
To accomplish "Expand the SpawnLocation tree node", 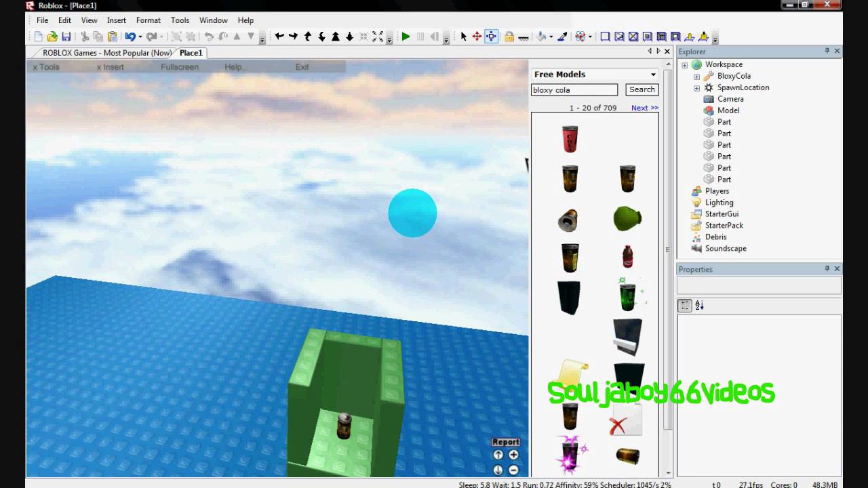I will click(696, 88).
